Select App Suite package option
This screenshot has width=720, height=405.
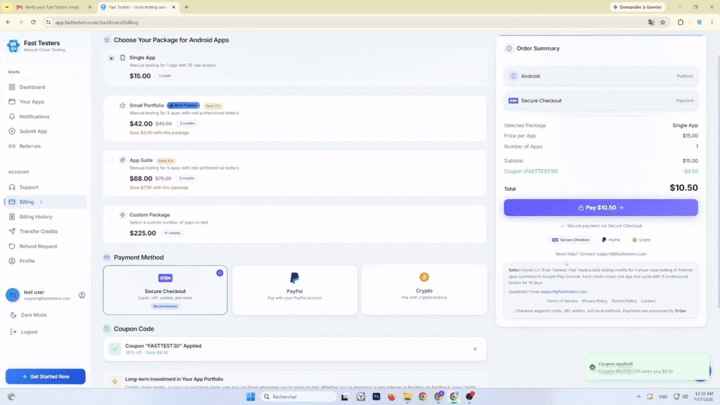294,173
